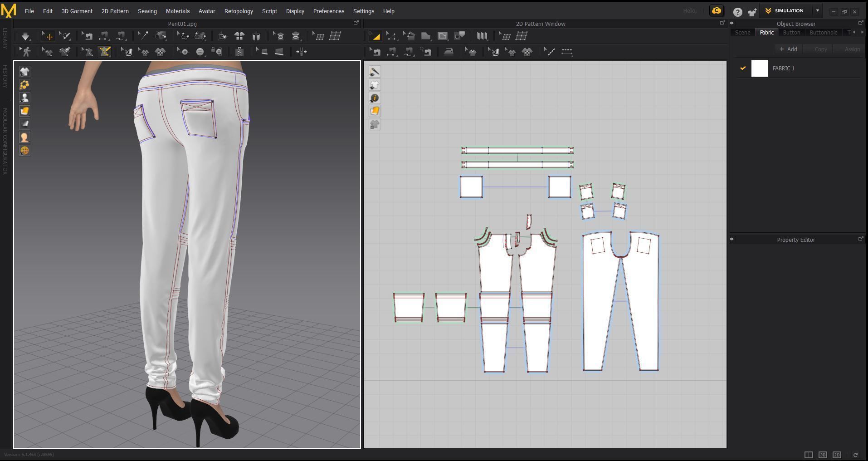
Task: Select the Zipper tool
Action: (239, 52)
